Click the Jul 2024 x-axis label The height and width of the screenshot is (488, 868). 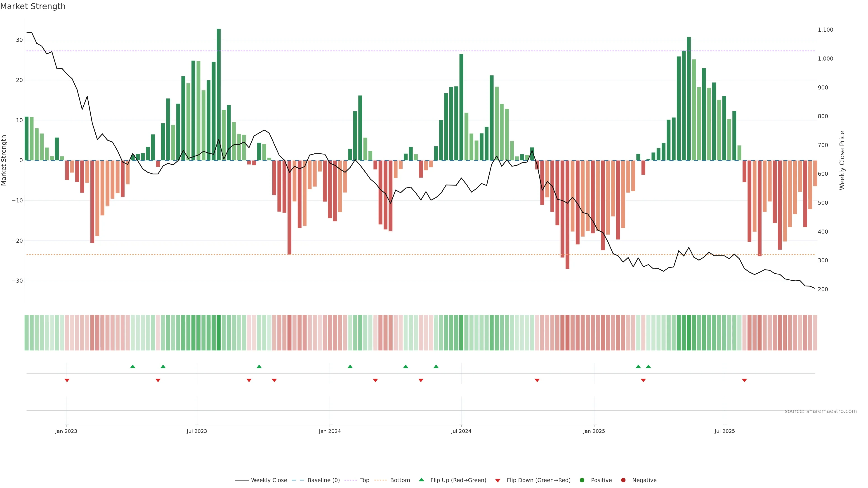(x=461, y=431)
